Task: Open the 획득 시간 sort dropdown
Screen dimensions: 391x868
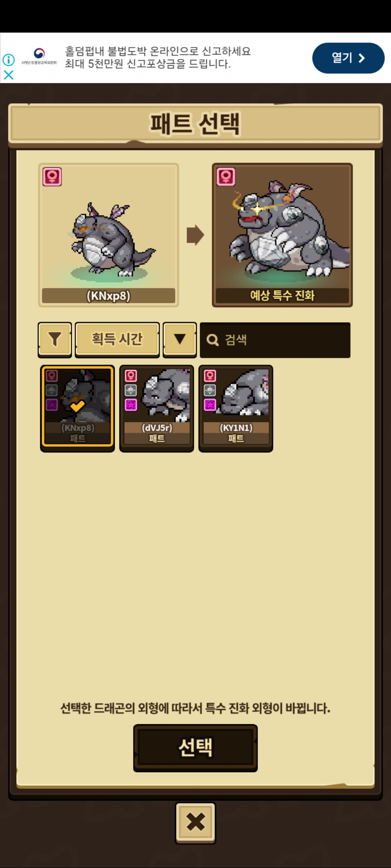Action: pos(117,339)
